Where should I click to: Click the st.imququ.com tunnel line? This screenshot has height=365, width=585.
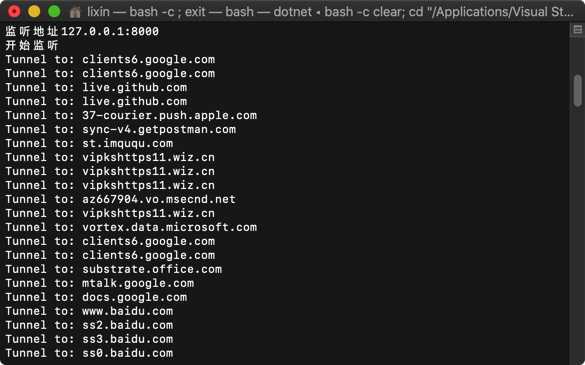tap(89, 143)
